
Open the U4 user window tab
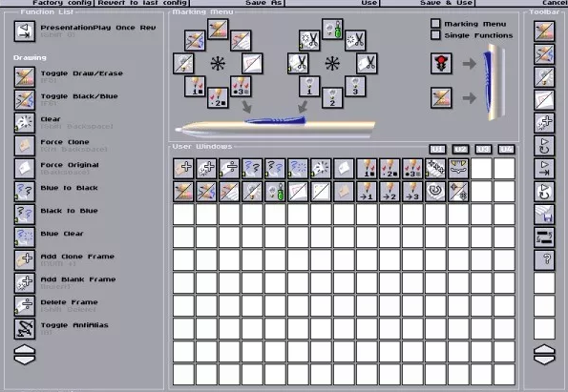(506, 149)
